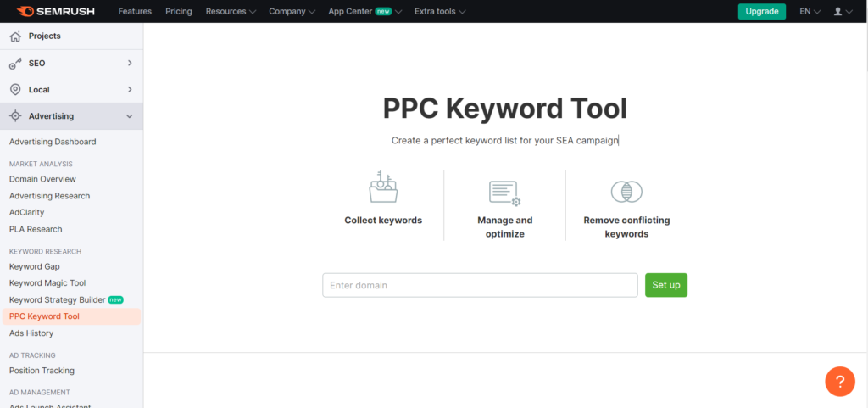The height and width of the screenshot is (408, 868).
Task: Open Position Tracking
Action: click(x=42, y=371)
